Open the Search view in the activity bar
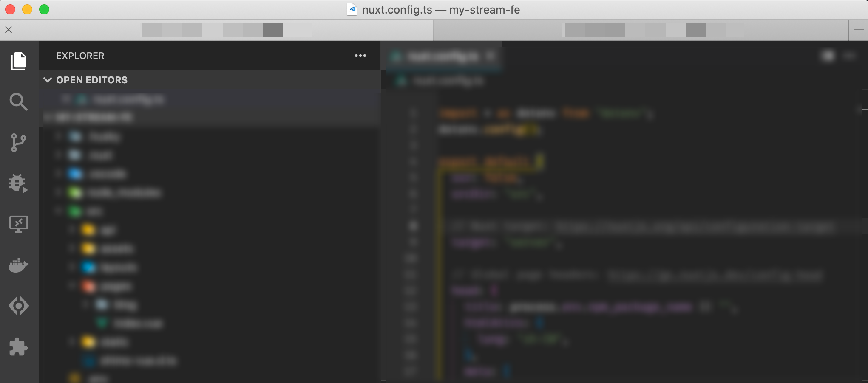Screen dimensions: 868x383 click(19, 101)
